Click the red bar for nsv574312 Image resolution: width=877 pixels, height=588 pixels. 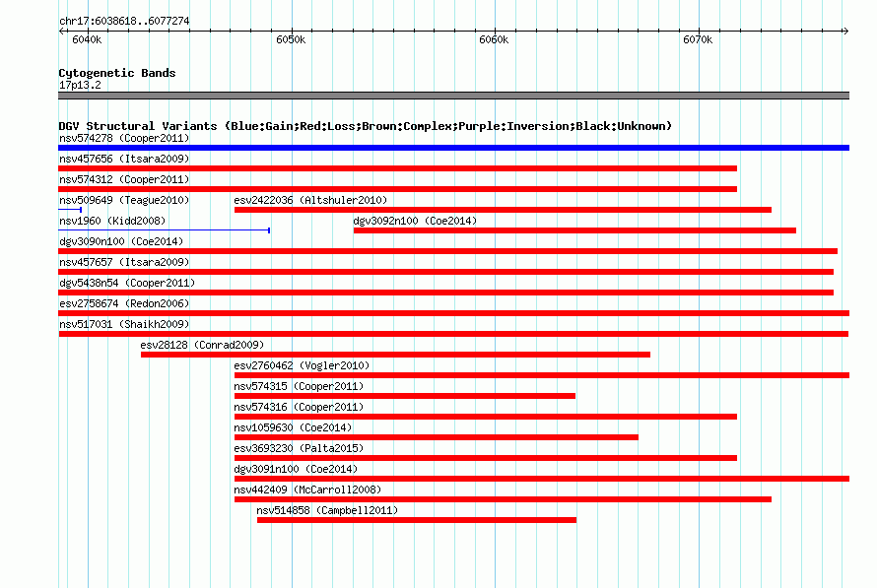[x=398, y=189]
